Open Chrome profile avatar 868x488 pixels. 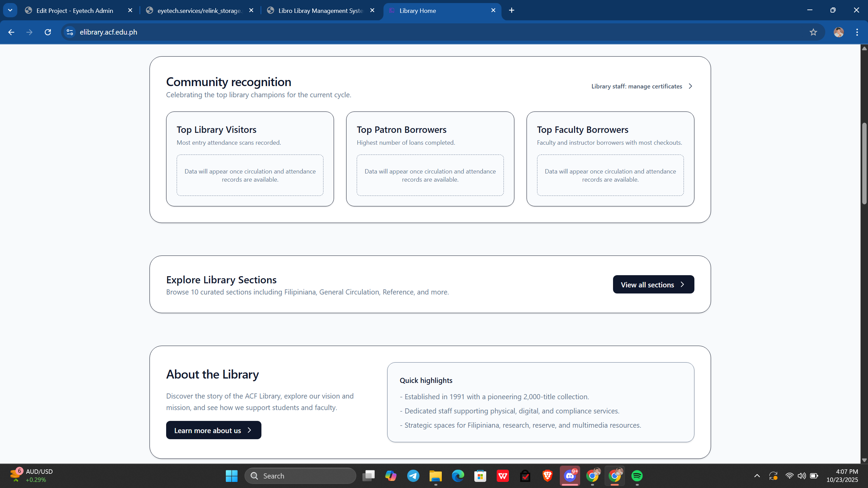point(839,32)
